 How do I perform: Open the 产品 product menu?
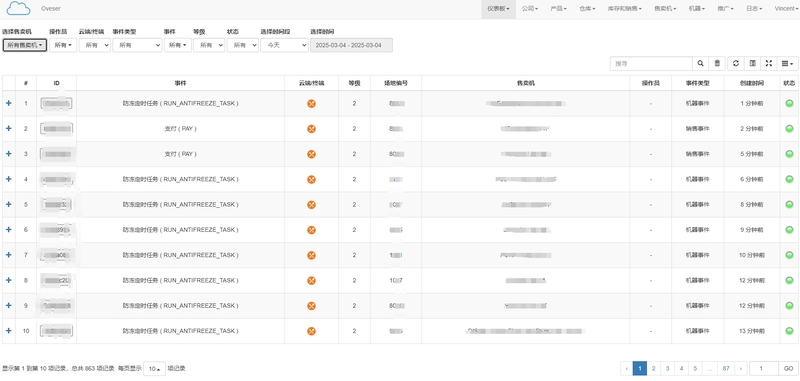pos(559,9)
